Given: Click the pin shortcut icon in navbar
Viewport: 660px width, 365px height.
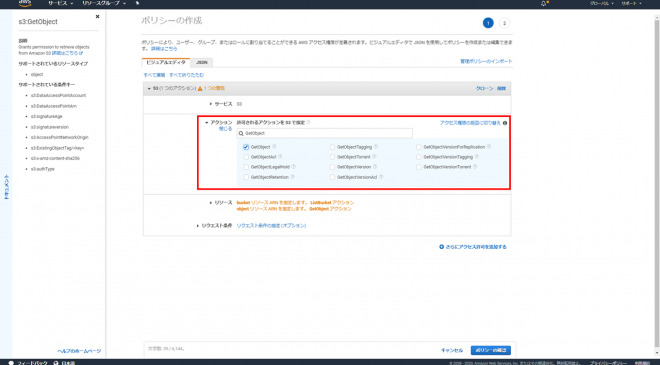Looking at the screenshot, I should (137, 3).
